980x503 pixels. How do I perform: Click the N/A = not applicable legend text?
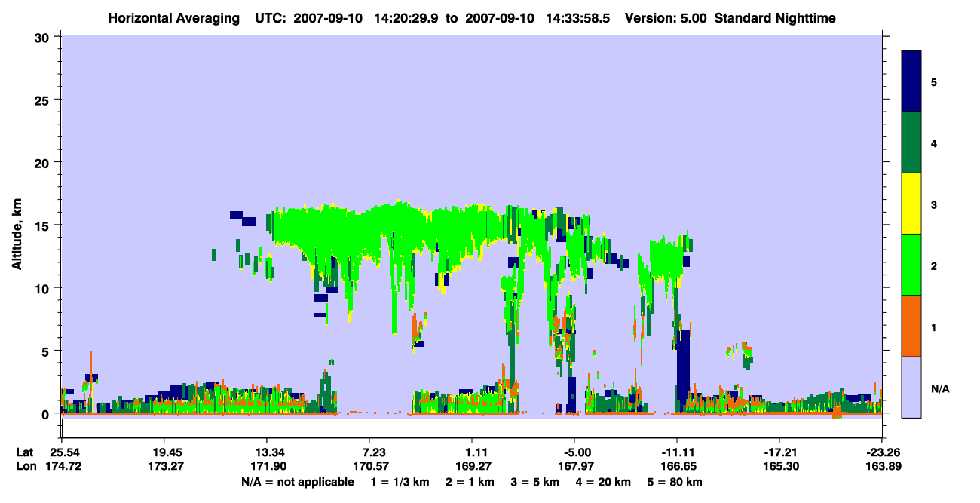pos(297,482)
